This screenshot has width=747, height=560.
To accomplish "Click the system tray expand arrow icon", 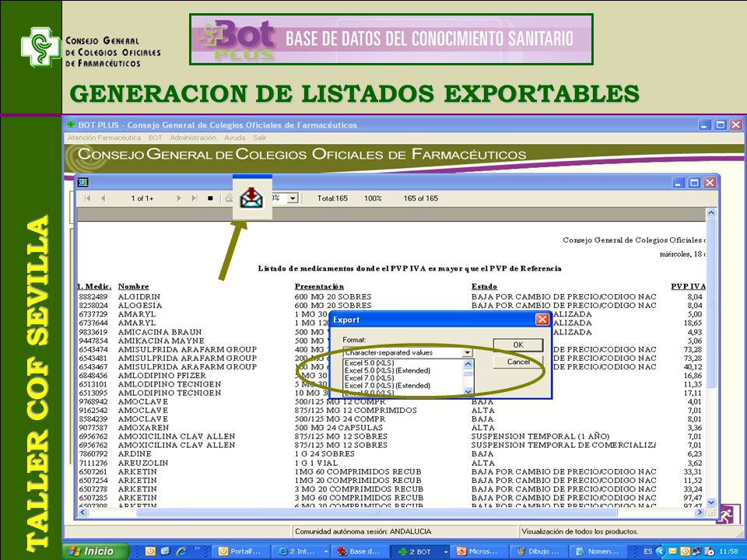I will [661, 551].
